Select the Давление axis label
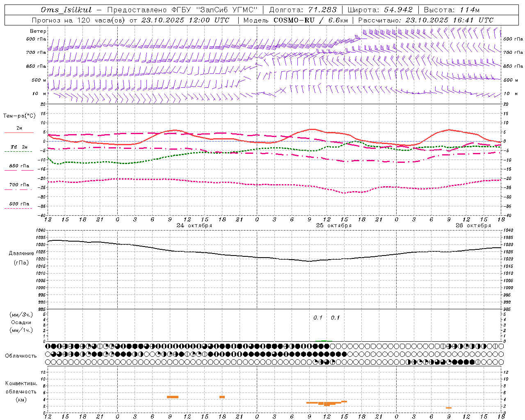525x420 pixels. tap(21, 253)
